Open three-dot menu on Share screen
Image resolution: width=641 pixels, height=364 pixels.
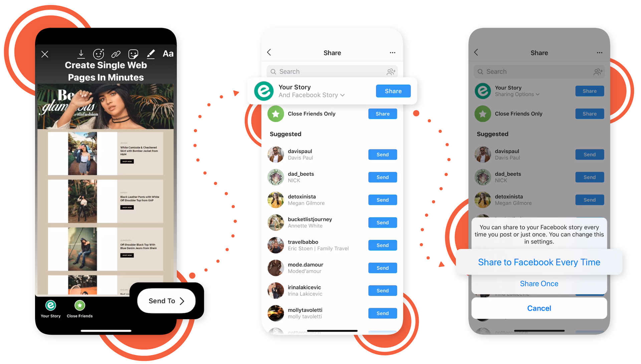coord(393,53)
